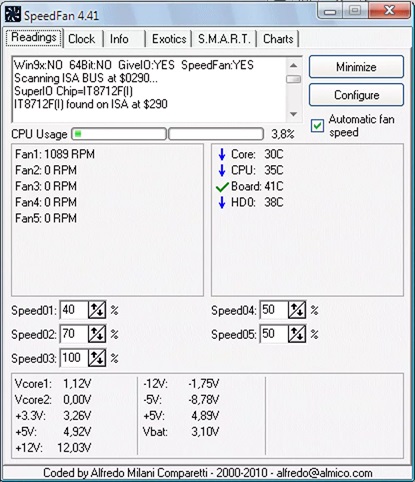Viewport: 415px width, 482px height.
Task: Select the Fan2: 0 RPM reading
Action: tap(46, 170)
